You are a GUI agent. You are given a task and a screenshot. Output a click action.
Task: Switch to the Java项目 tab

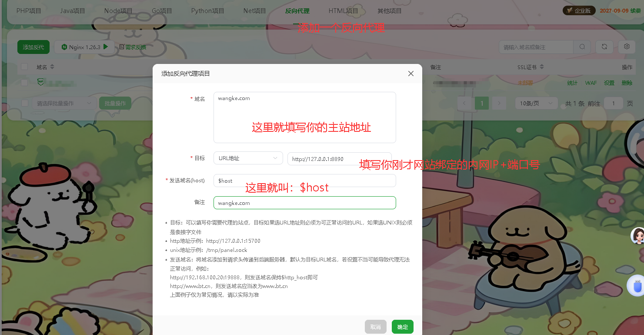pos(73,11)
